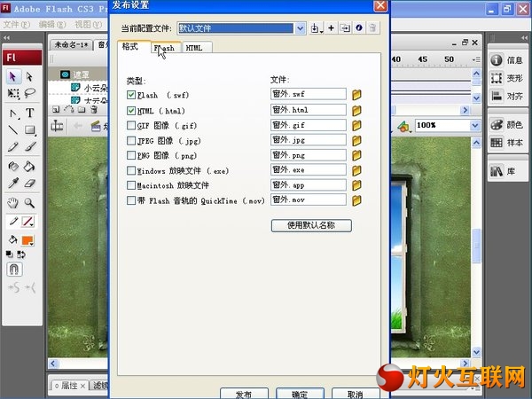Open the 对齐 (Align) panel

(507, 96)
